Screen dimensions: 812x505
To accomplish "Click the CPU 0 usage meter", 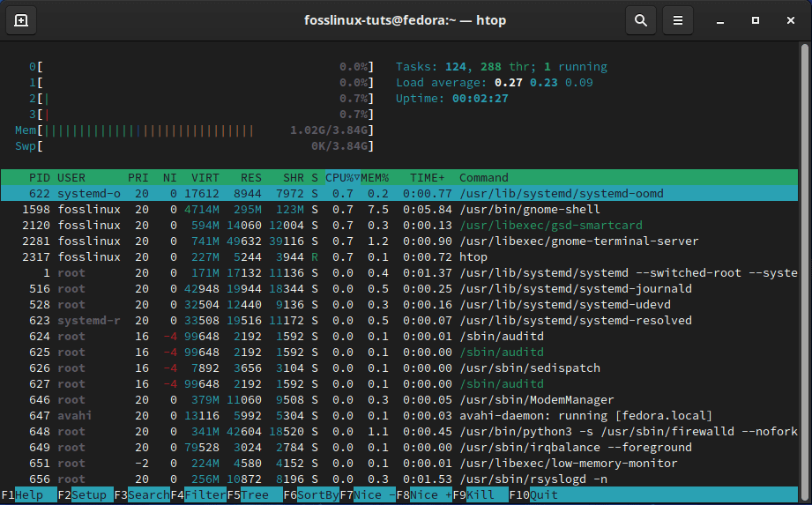I will coord(201,67).
